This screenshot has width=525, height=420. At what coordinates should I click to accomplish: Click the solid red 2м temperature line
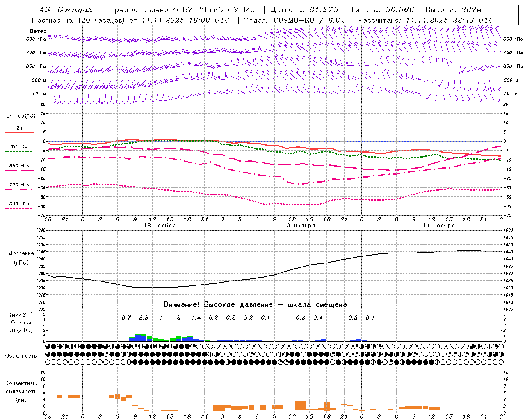(x=274, y=145)
